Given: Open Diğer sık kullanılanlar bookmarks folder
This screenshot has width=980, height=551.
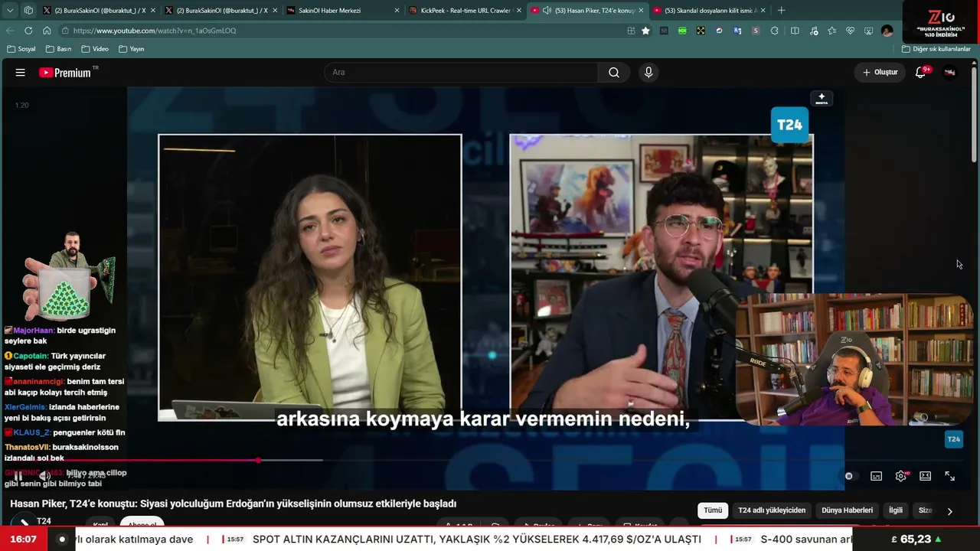Looking at the screenshot, I should pos(936,49).
